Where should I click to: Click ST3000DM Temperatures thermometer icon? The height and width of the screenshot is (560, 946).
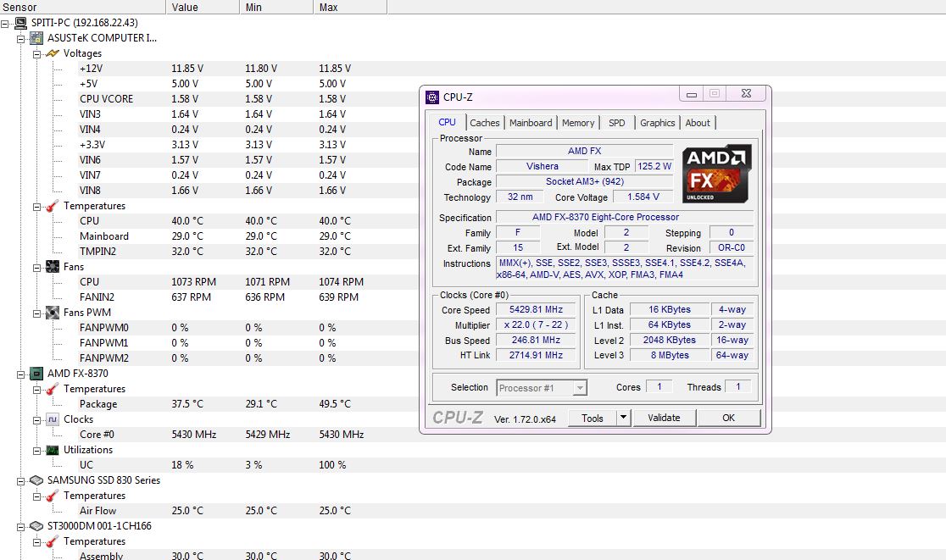(53, 541)
